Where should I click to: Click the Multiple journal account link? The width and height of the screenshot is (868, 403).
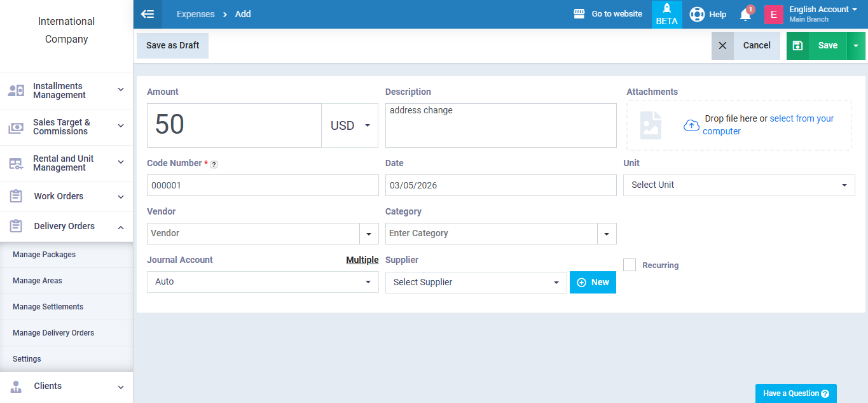[x=362, y=260]
